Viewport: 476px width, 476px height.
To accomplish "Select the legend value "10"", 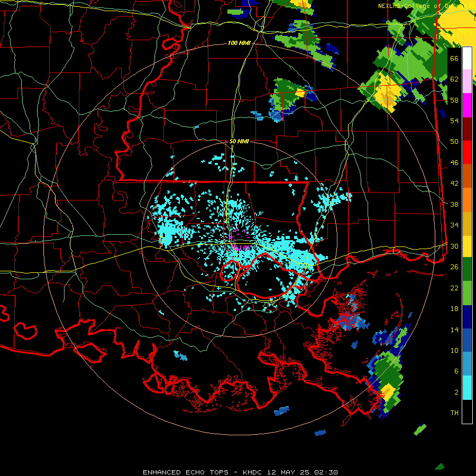I will 454,350.
